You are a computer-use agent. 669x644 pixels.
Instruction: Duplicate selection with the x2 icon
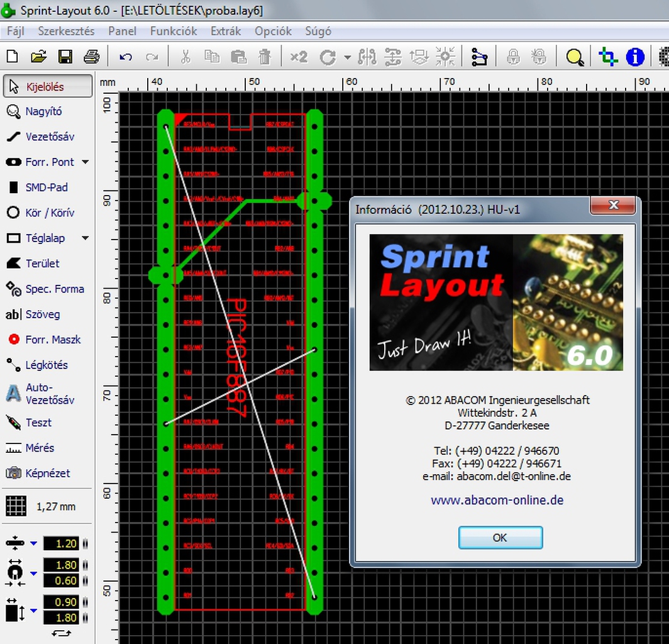(299, 57)
